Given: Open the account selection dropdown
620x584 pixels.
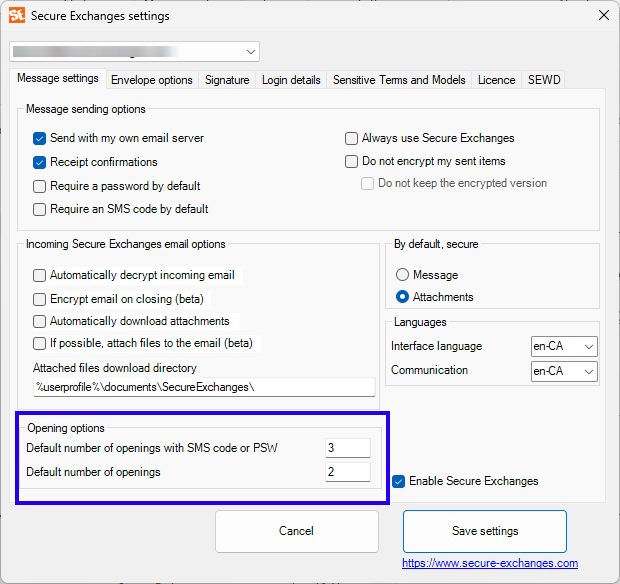Looking at the screenshot, I should (134, 51).
